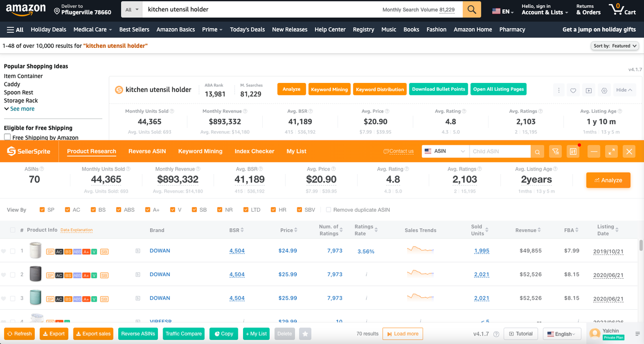Click the help question mark near v4.1.7 at bottom
The height and width of the screenshot is (344, 644).
(x=496, y=334)
